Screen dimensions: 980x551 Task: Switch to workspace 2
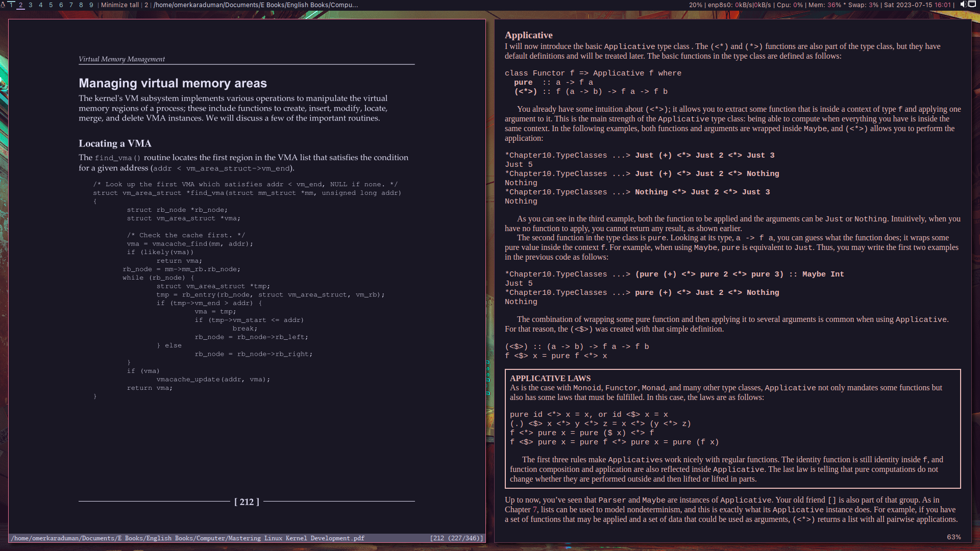(21, 5)
